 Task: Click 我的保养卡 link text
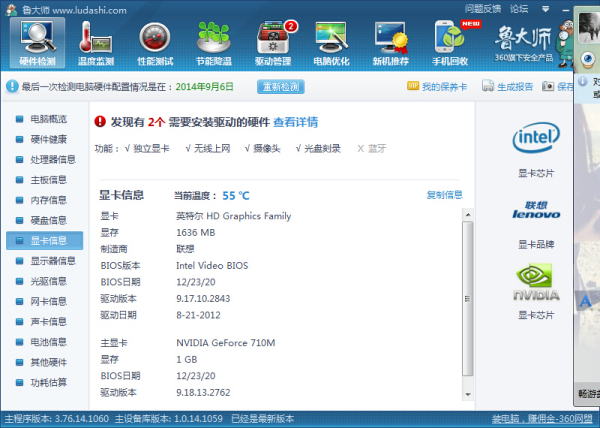(444, 87)
